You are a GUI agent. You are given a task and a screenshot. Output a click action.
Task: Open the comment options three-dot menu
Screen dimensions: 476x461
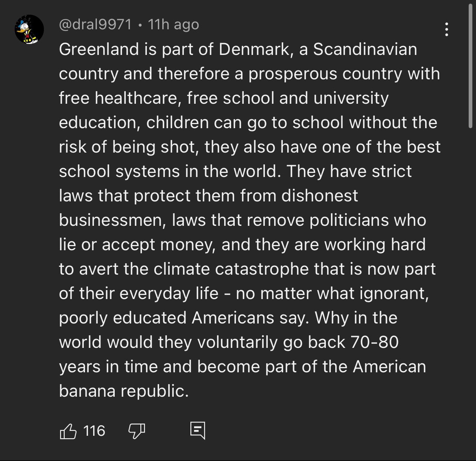coord(447,29)
